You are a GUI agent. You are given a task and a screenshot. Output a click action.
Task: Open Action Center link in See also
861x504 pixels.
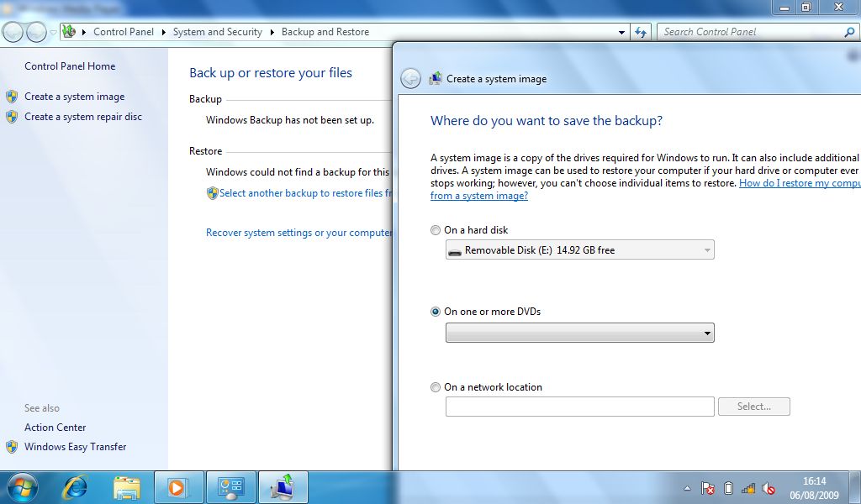(x=55, y=428)
